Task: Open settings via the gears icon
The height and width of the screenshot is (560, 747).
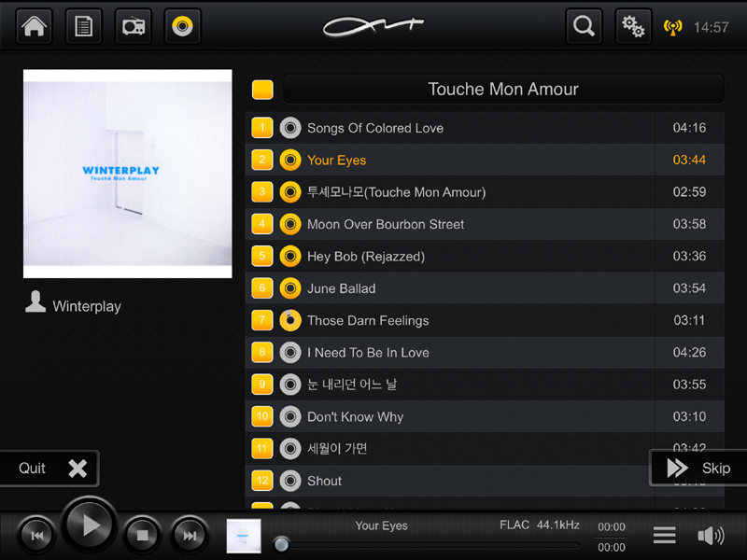Action: pos(633,26)
